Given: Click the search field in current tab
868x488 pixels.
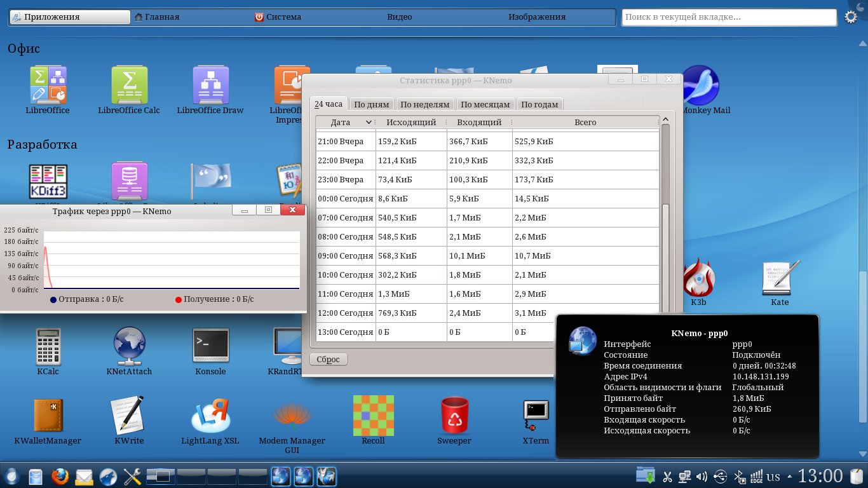Looking at the screenshot, I should click(728, 17).
